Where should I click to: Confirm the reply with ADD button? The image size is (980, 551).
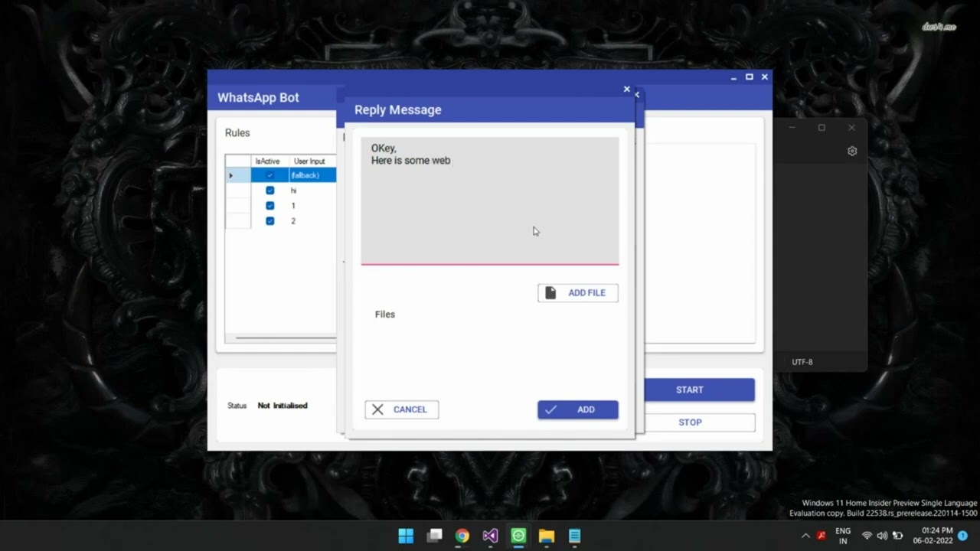(578, 409)
